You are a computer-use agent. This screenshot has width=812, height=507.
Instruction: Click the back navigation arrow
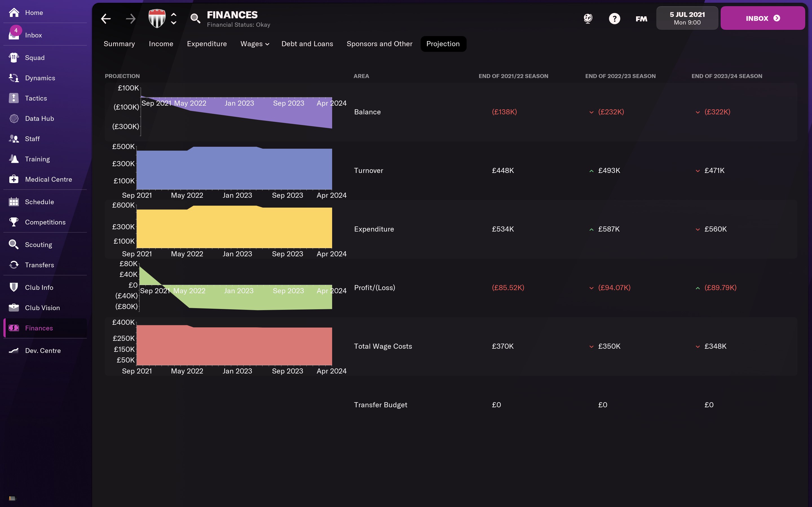tap(106, 19)
